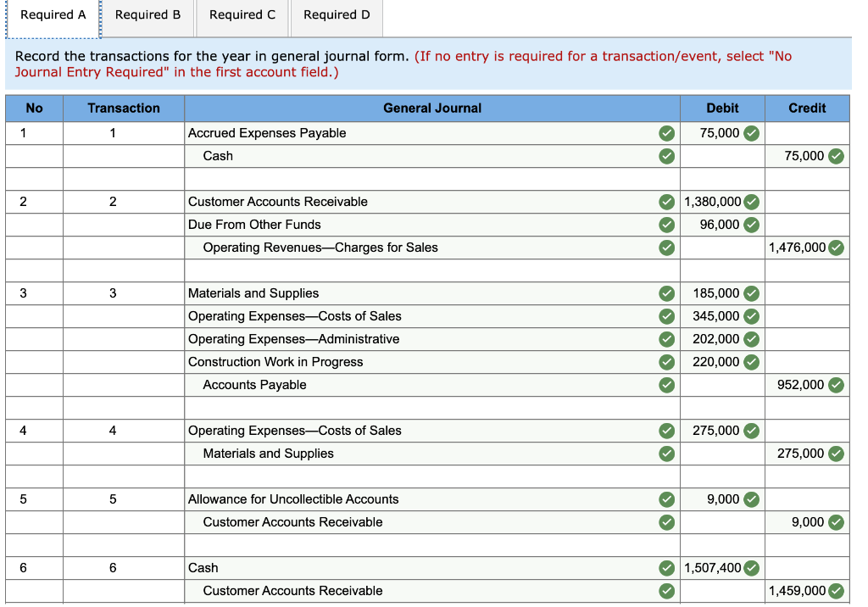Select the checkmark next to Allowance for Uncollectible Accounts
The width and height of the screenshot is (868, 607).
pos(667,499)
